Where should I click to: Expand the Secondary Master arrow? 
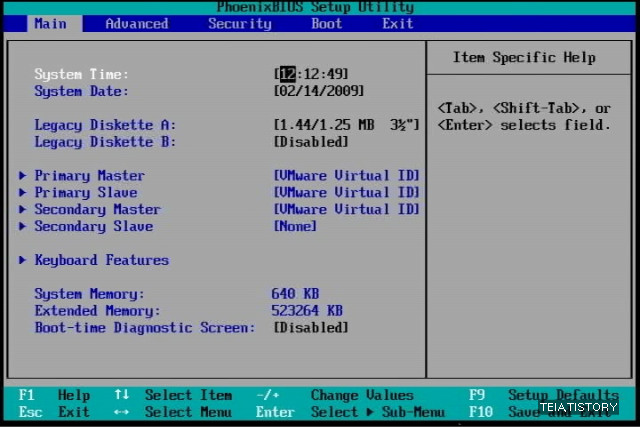(22, 209)
